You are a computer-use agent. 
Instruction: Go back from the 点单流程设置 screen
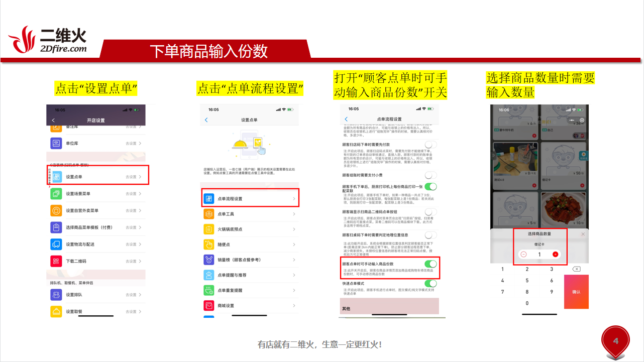346,119
